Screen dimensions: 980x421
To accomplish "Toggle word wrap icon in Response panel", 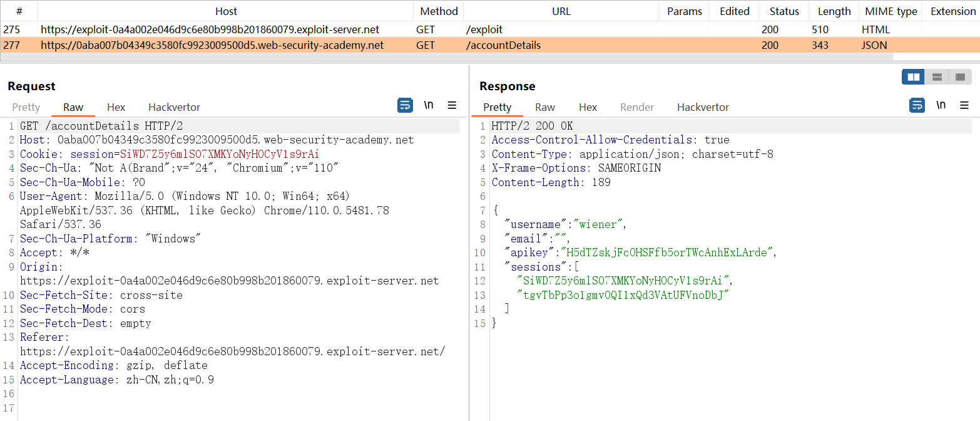I will pyautogui.click(x=917, y=105).
